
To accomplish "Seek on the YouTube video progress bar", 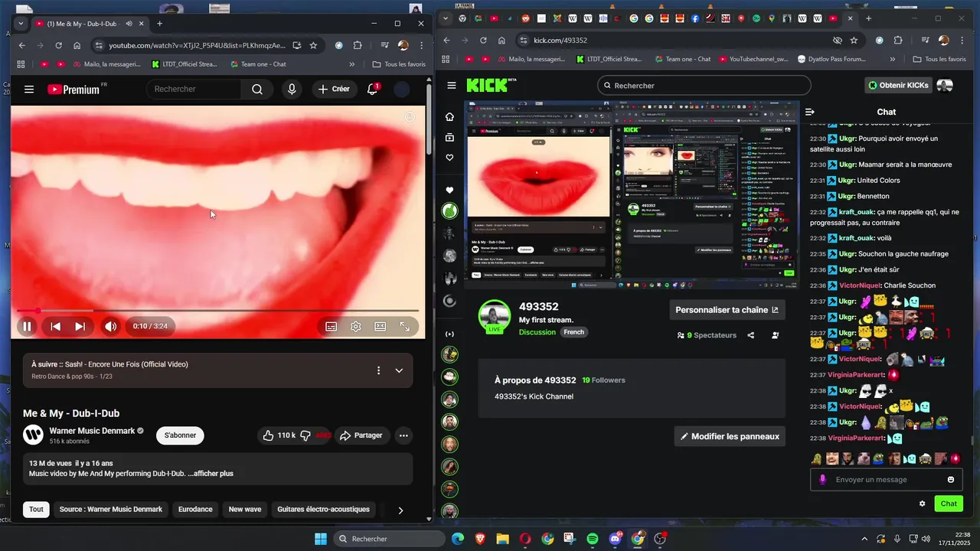I will tap(218, 311).
